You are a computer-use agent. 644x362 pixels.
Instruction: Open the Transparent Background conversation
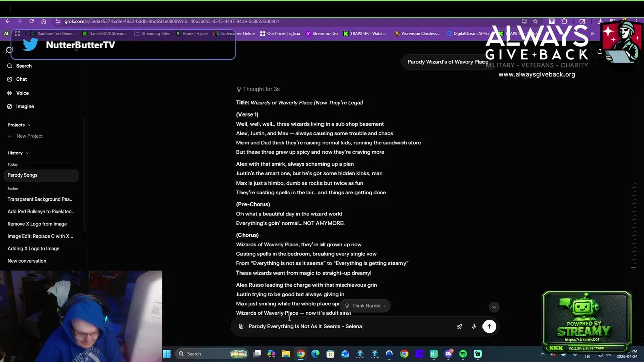point(40,199)
